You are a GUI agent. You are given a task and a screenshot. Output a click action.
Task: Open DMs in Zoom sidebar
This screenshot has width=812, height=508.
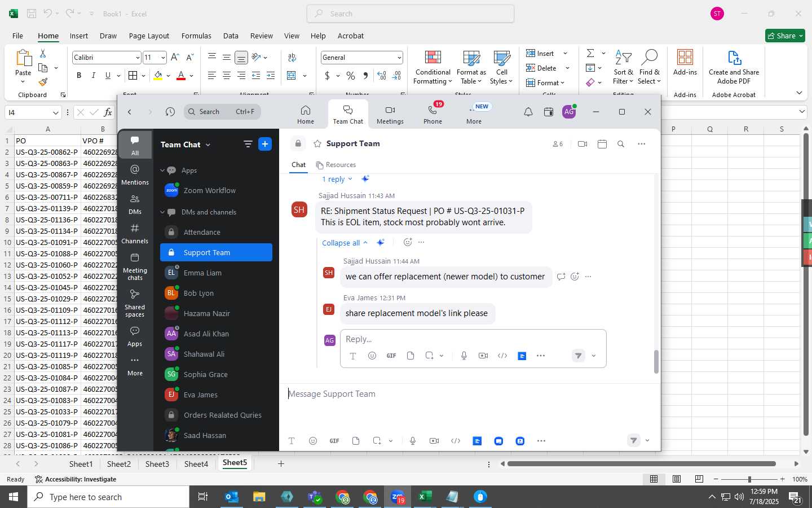(x=135, y=204)
